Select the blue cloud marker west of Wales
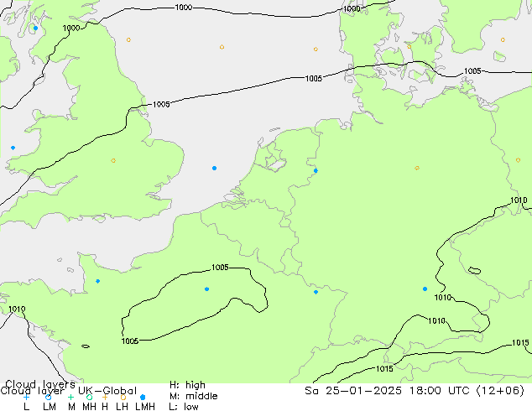 click(13, 148)
